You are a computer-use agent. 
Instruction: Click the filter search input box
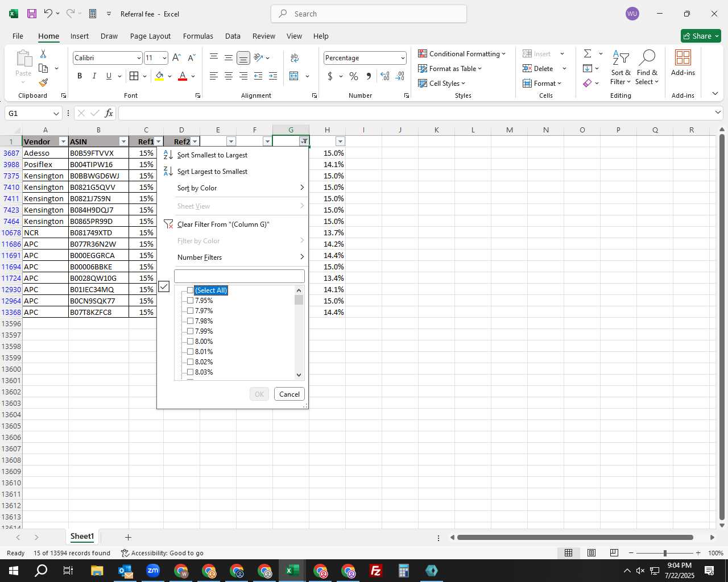(x=239, y=276)
